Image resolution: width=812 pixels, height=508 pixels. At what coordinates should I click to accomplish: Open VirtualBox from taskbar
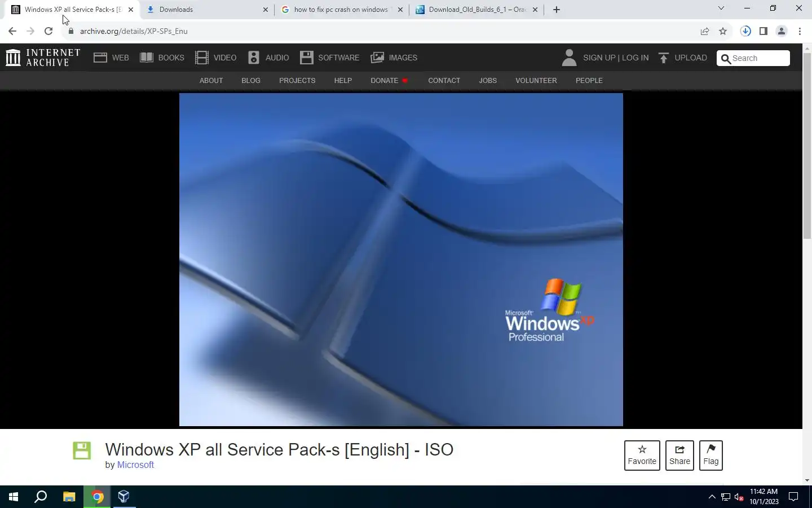[124, 497]
